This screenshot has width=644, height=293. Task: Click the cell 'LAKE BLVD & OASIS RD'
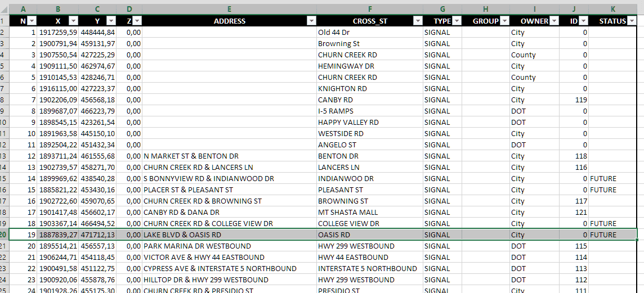pyautogui.click(x=229, y=235)
